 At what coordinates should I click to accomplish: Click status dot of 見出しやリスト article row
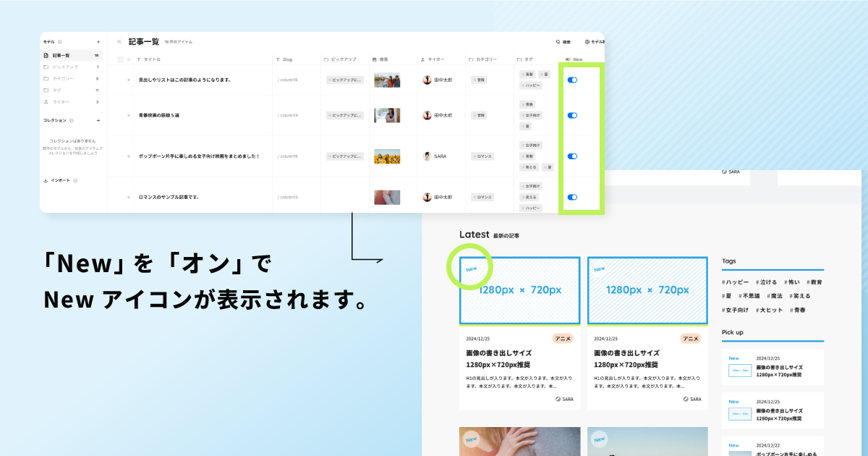[129, 80]
